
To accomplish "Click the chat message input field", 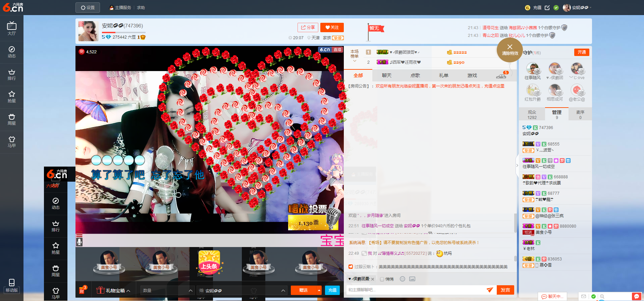I will tap(416, 290).
